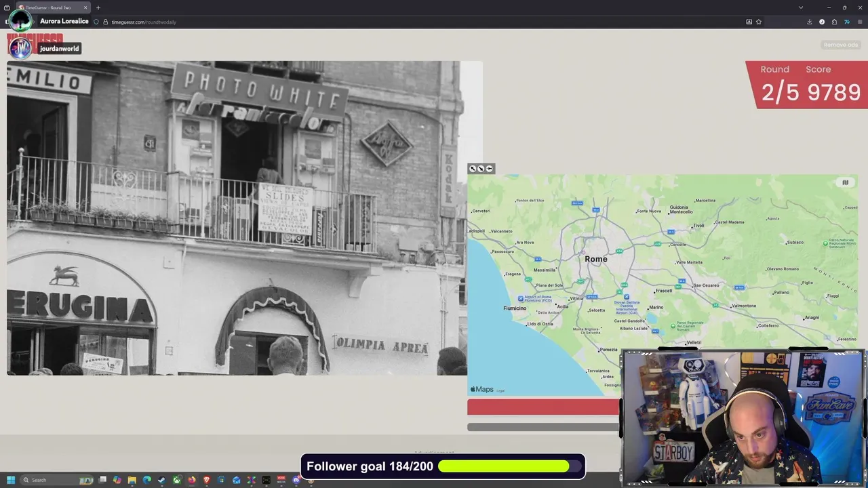The height and width of the screenshot is (488, 868).
Task: Bookmark this page with the star icon
Action: (x=759, y=22)
